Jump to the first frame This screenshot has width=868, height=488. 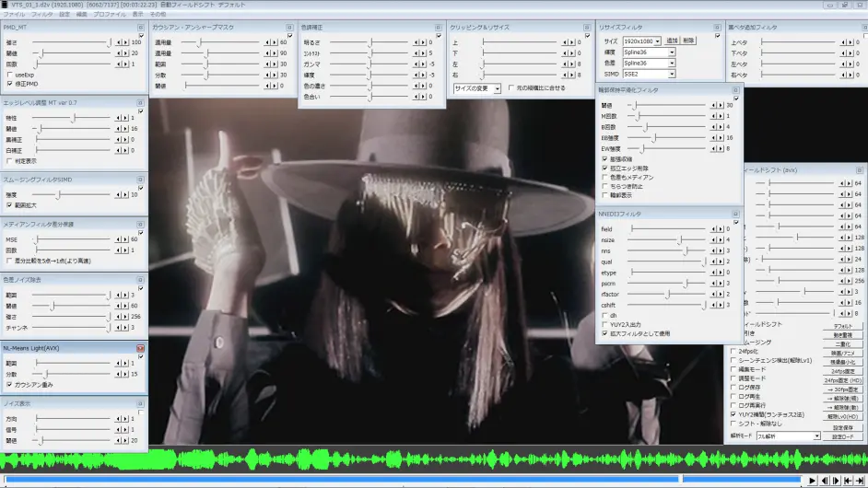point(848,481)
